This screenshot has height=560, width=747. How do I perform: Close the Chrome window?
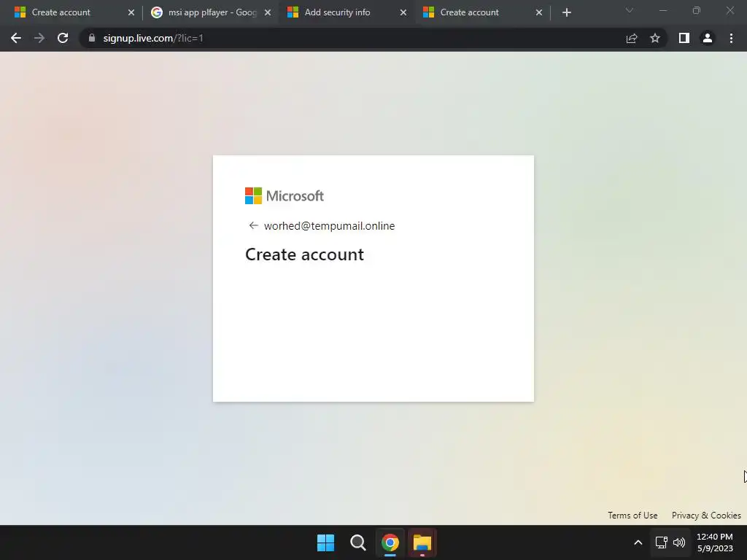point(729,10)
